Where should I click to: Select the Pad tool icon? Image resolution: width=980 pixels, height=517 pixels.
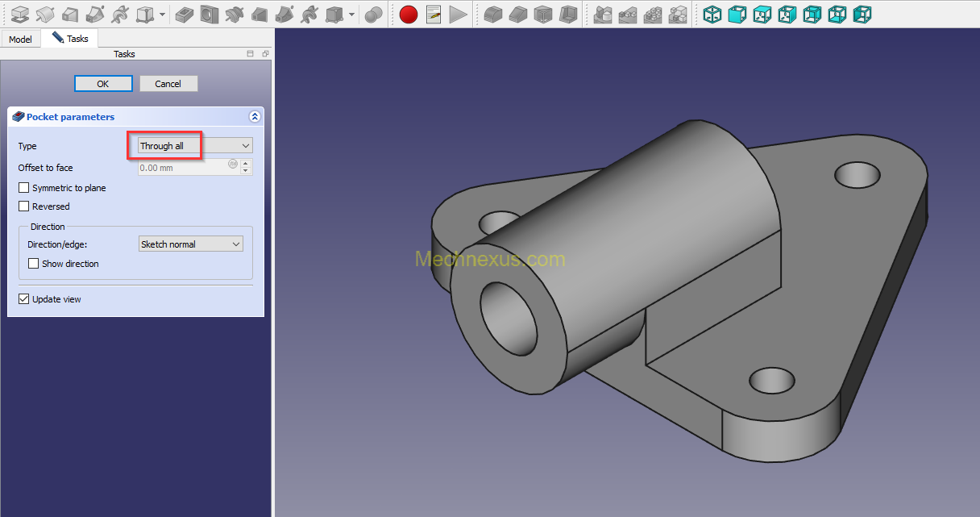[20, 14]
